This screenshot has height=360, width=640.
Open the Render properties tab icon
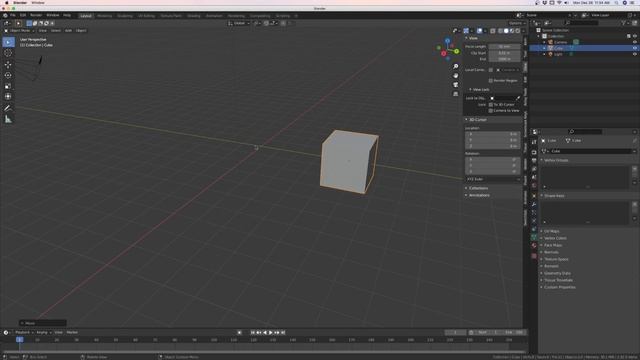point(534,152)
